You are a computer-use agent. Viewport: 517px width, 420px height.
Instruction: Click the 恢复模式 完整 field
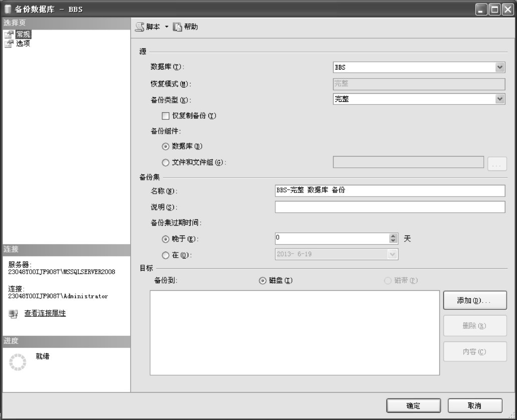419,84
